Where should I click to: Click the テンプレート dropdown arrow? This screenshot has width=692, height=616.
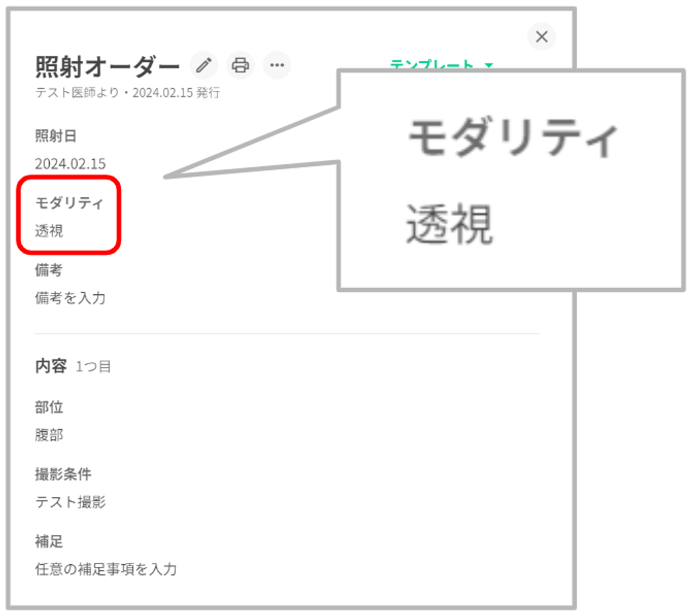[x=489, y=65]
